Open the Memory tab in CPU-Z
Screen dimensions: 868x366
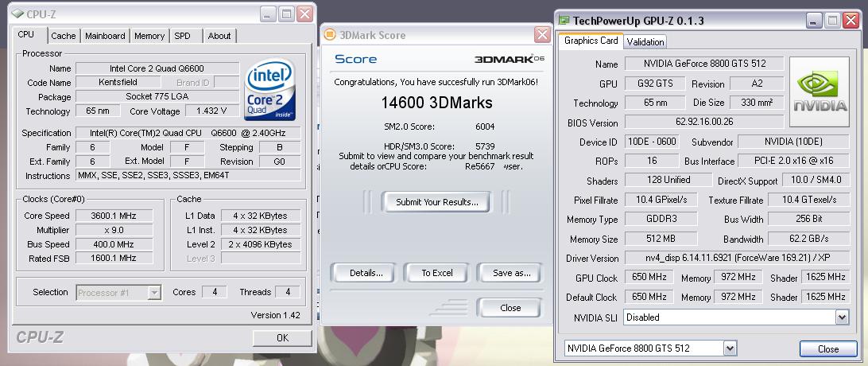click(x=149, y=36)
